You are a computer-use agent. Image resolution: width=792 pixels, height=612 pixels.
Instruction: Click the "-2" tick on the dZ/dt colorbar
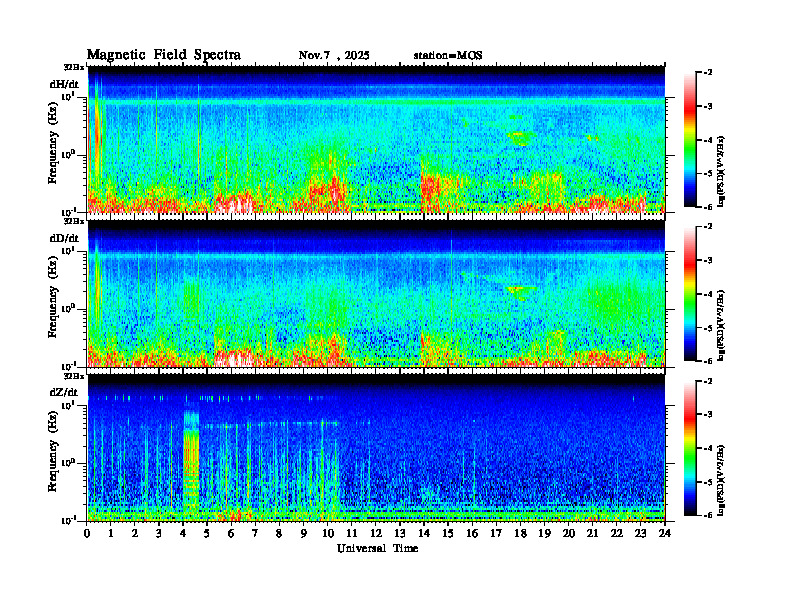(707, 381)
